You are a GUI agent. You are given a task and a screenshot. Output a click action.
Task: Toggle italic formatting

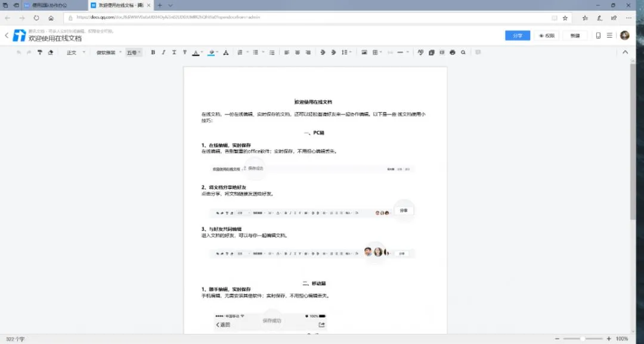point(163,52)
